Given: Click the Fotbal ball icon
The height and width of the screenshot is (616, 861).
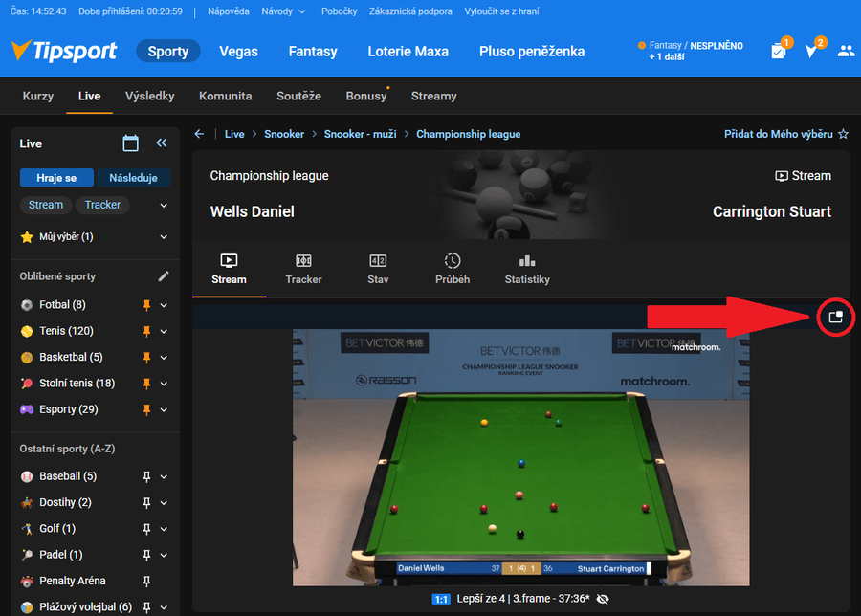Looking at the screenshot, I should point(27,305).
